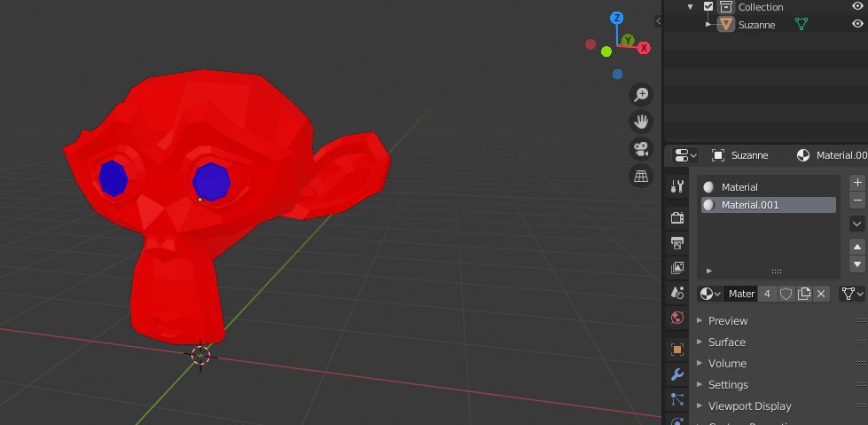
Task: Switch perspective/orthographic with the grid icon
Action: (x=641, y=176)
